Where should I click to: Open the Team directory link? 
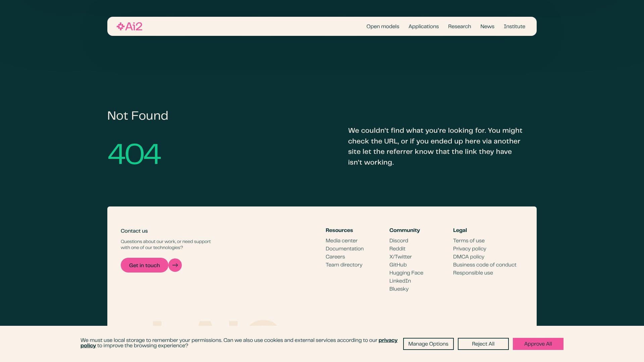344,265
